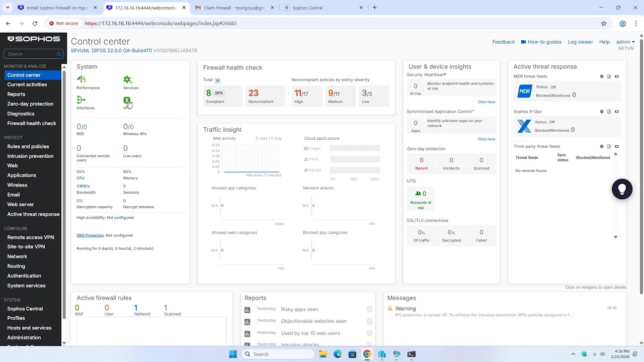Navigate to Remote access VPN
This screenshot has height=362, width=644.
pyautogui.click(x=31, y=237)
